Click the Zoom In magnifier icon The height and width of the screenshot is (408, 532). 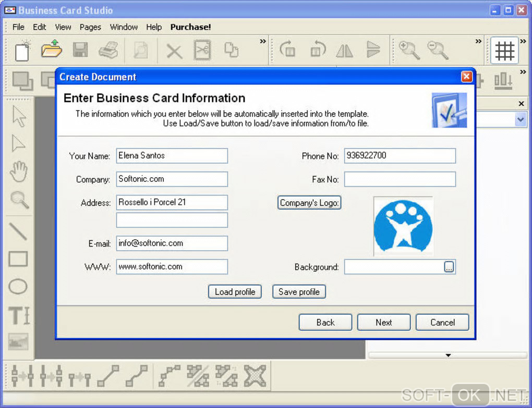[409, 50]
